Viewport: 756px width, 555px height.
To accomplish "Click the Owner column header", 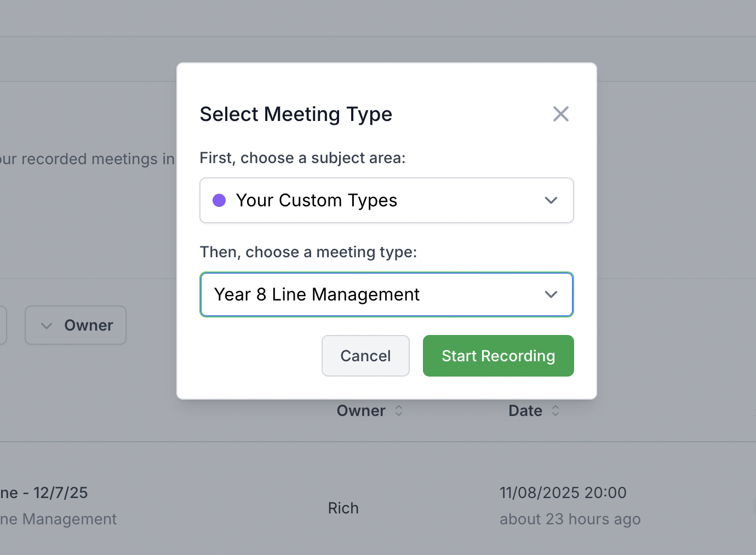I will point(361,411).
